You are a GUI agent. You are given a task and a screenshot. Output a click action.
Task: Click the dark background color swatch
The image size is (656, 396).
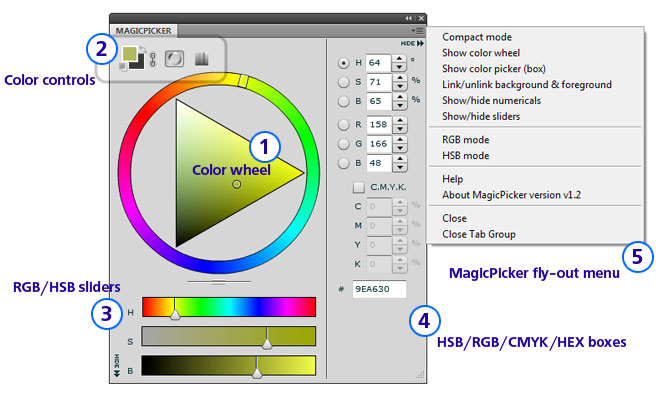coord(139,63)
